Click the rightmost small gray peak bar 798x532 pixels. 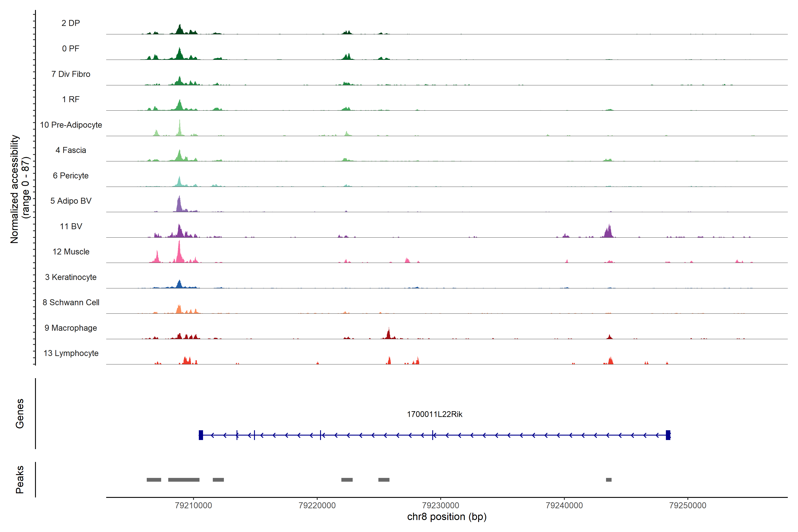coord(609,480)
